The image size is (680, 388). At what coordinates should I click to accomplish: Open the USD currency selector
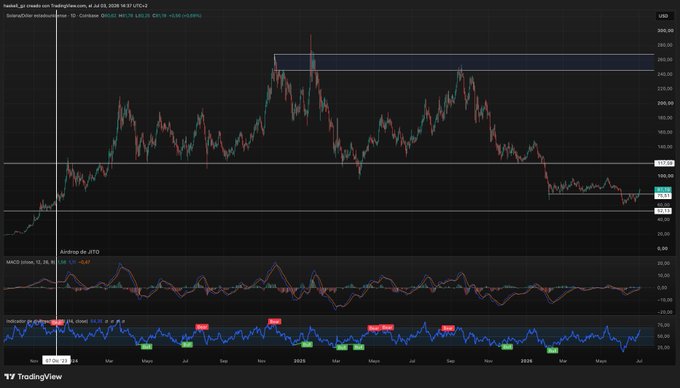pos(664,16)
